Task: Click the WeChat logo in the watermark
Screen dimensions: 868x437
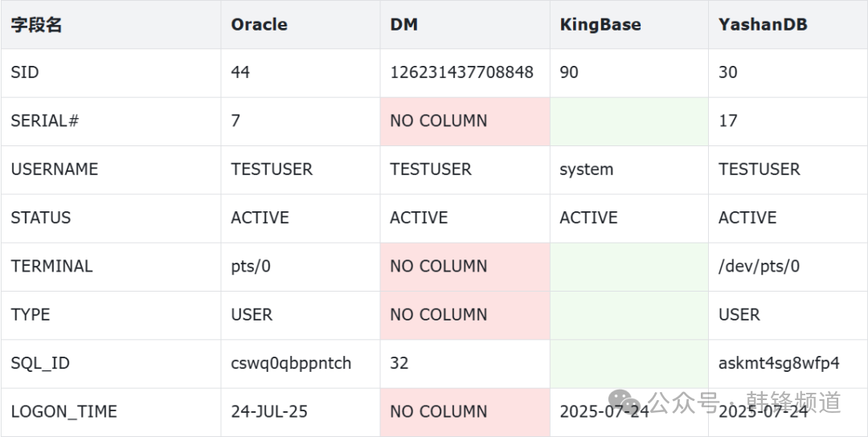Action: coord(625,402)
